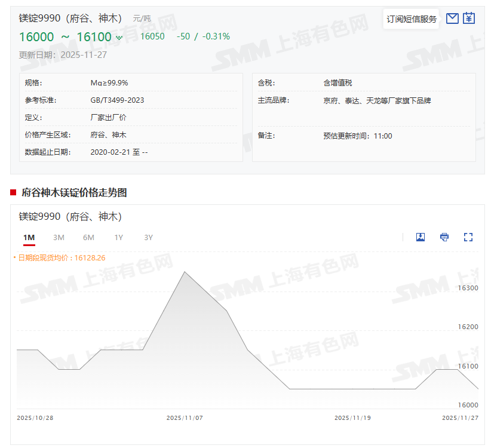Download the chart as an image
The image size is (488, 448).
(421, 237)
